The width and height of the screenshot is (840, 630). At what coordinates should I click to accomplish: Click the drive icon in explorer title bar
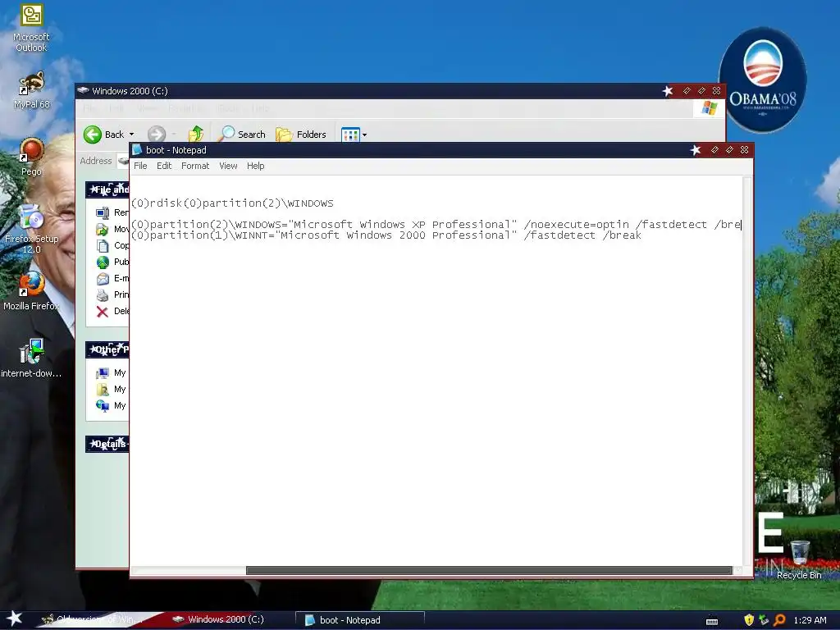(x=83, y=90)
